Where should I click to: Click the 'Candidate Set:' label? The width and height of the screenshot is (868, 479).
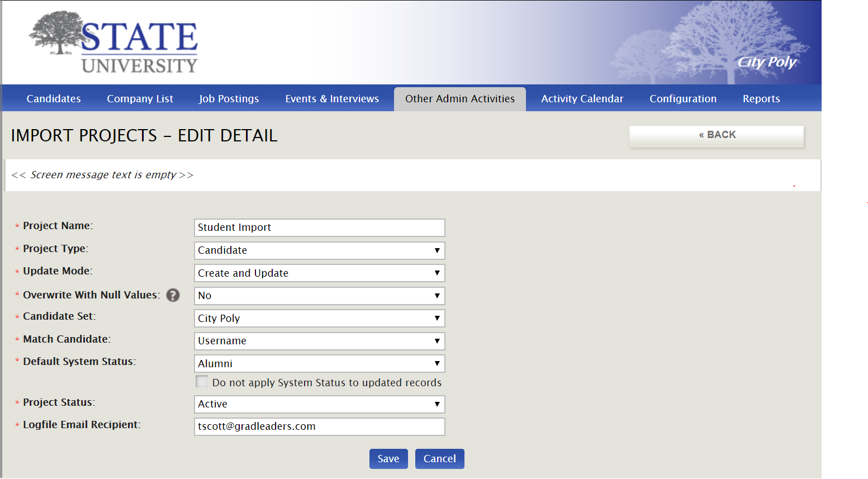coord(59,316)
